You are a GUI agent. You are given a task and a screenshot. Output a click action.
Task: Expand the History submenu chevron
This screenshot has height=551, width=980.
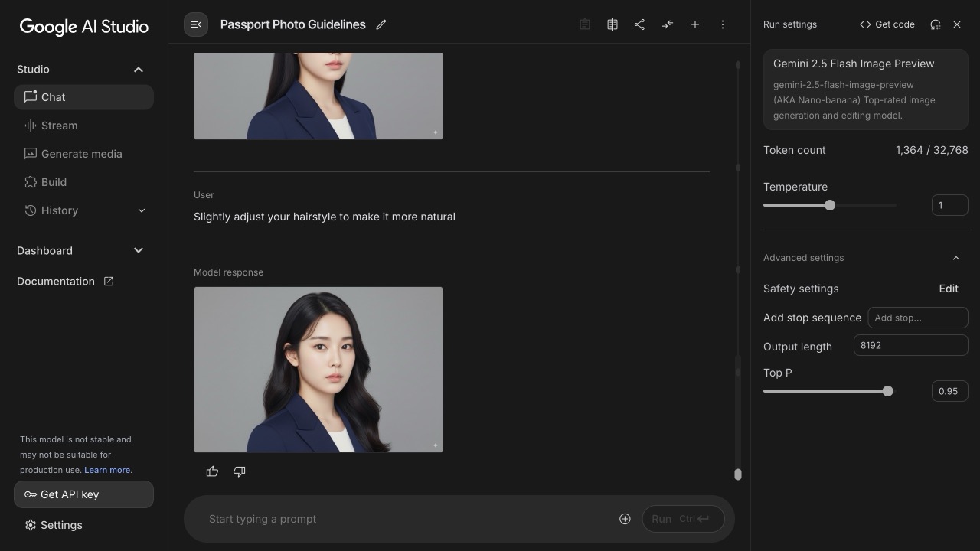[142, 210]
